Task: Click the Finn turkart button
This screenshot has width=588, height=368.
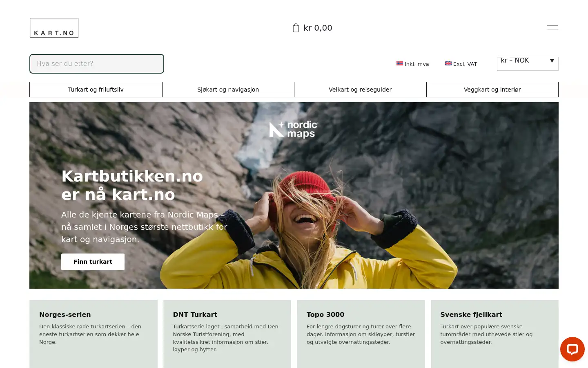Action: [x=93, y=262]
